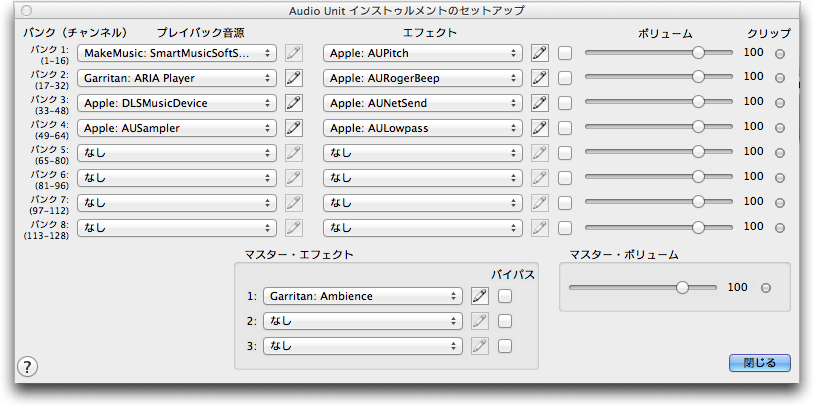Image resolution: width=814 pixels, height=407 pixels.
Task: Open the Apple: AUPitch effect dropdown
Action: 423,53
